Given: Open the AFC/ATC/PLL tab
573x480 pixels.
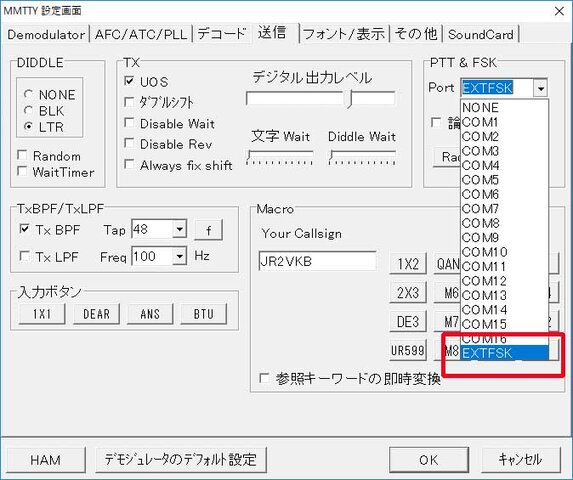Looking at the screenshot, I should pos(141,35).
